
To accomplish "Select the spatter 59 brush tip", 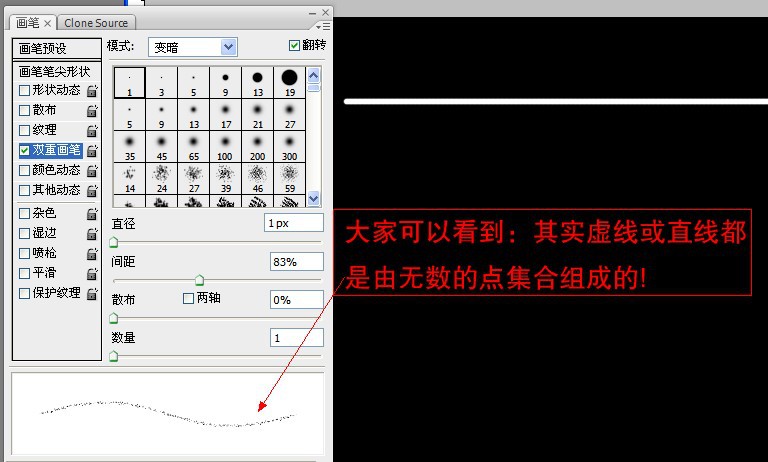I will coord(289,178).
